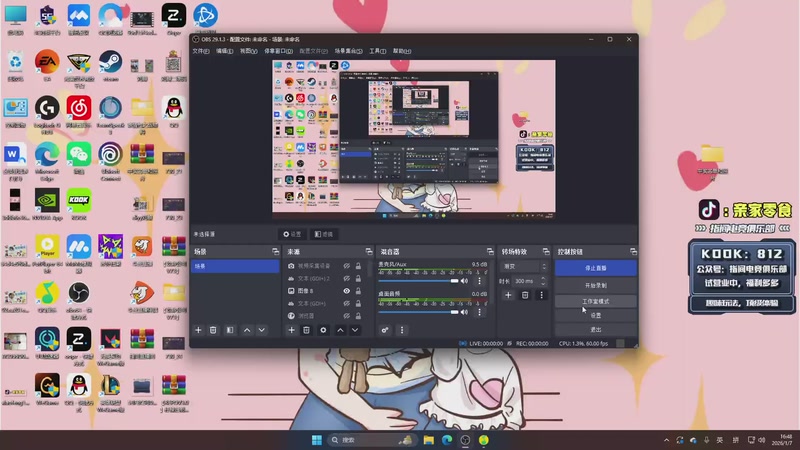The image size is (800, 450).
Task: Open source properties gear in 来源 panel footer
Action: tap(323, 330)
